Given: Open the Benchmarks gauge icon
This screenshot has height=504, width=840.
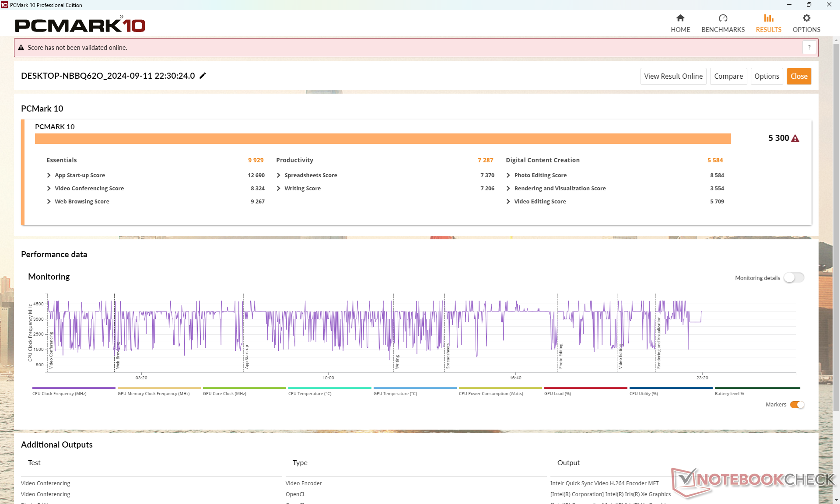Looking at the screenshot, I should click(x=723, y=18).
